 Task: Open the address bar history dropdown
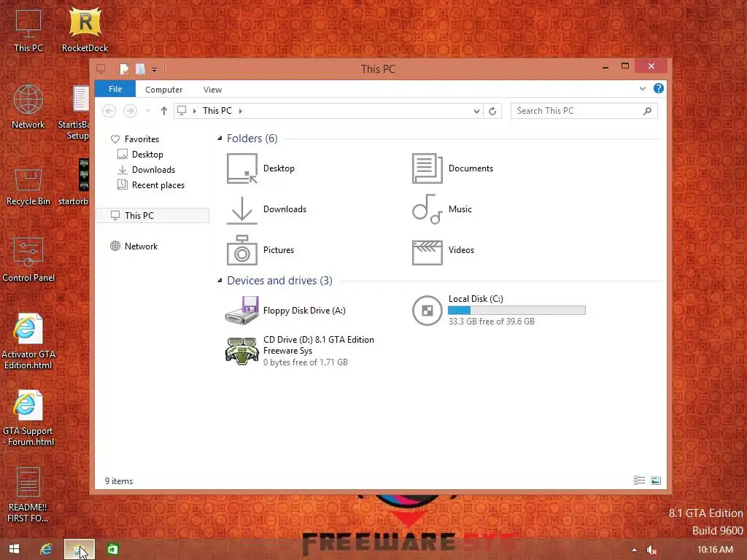click(x=476, y=111)
